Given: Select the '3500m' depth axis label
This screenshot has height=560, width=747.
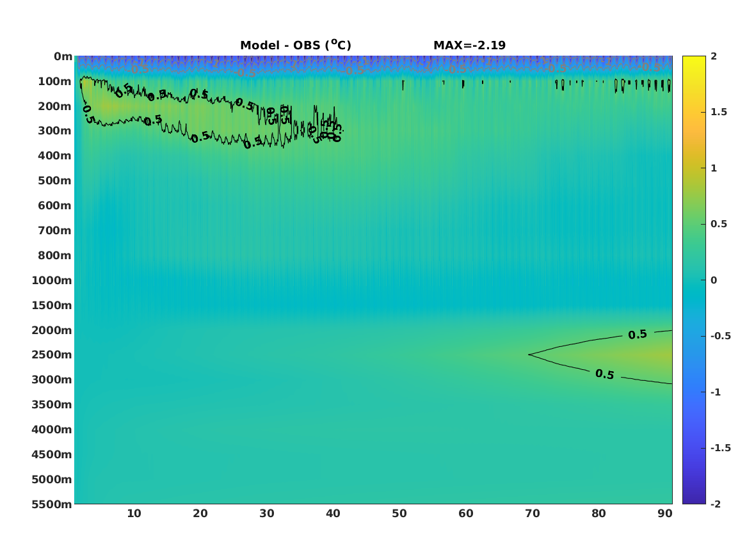Looking at the screenshot, I should pyautogui.click(x=52, y=404).
